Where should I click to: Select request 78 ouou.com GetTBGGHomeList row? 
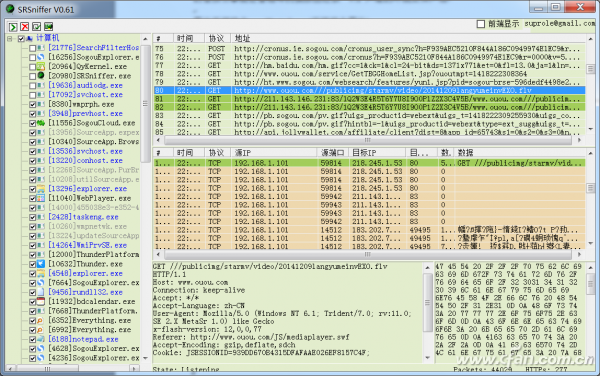(369, 73)
